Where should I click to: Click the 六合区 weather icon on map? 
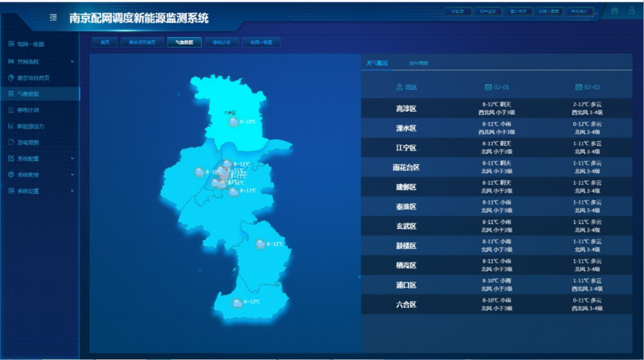pos(233,122)
